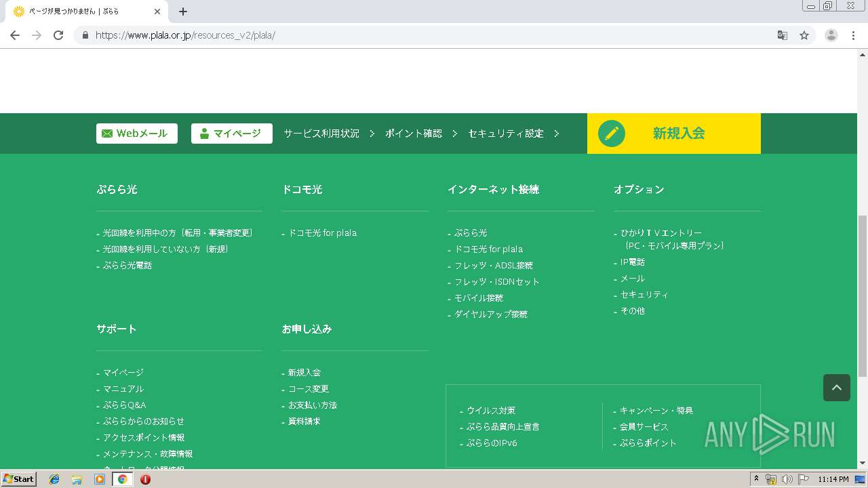
Task: Click the その他 option link
Action: (x=633, y=310)
